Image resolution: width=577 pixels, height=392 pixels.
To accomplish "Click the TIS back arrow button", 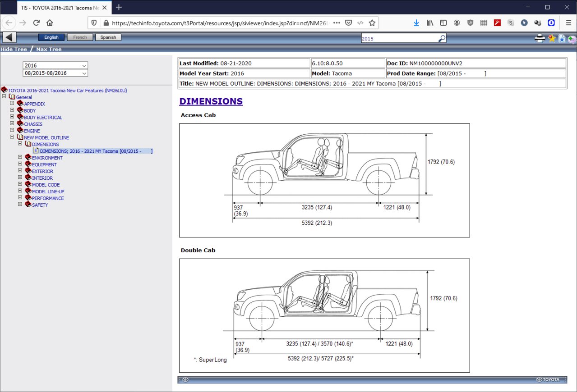I will click(9, 38).
